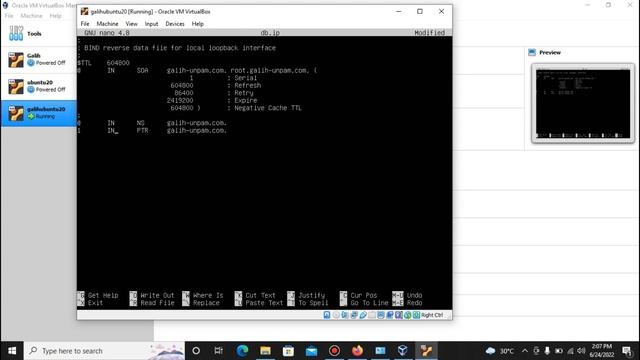Launch Microsoft Edge from taskbar

pos(242,351)
